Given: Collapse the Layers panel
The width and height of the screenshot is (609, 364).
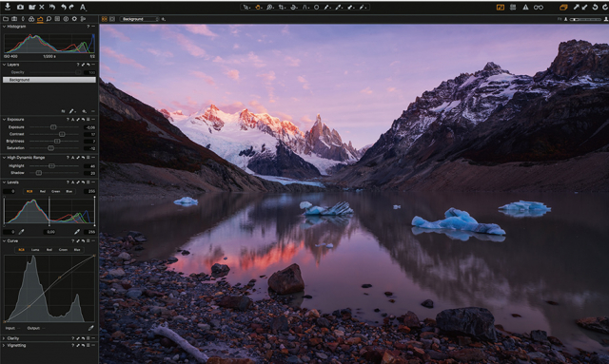Looking at the screenshot, I should pyautogui.click(x=4, y=65).
